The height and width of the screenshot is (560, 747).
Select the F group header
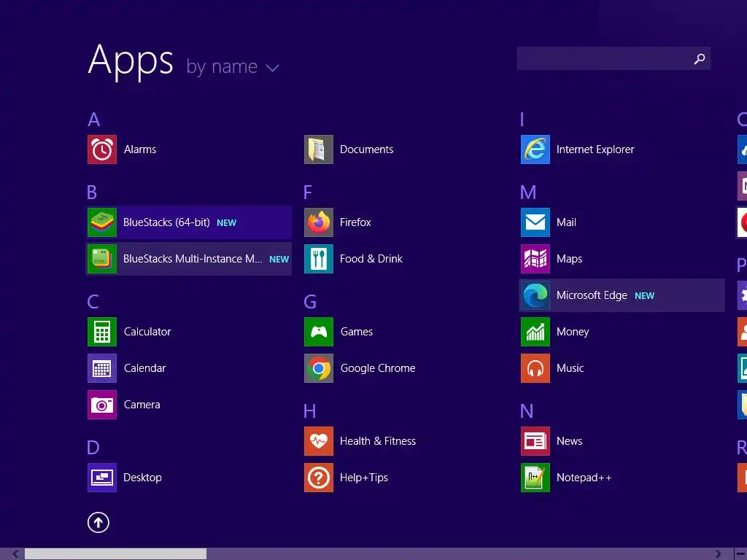pyautogui.click(x=308, y=192)
